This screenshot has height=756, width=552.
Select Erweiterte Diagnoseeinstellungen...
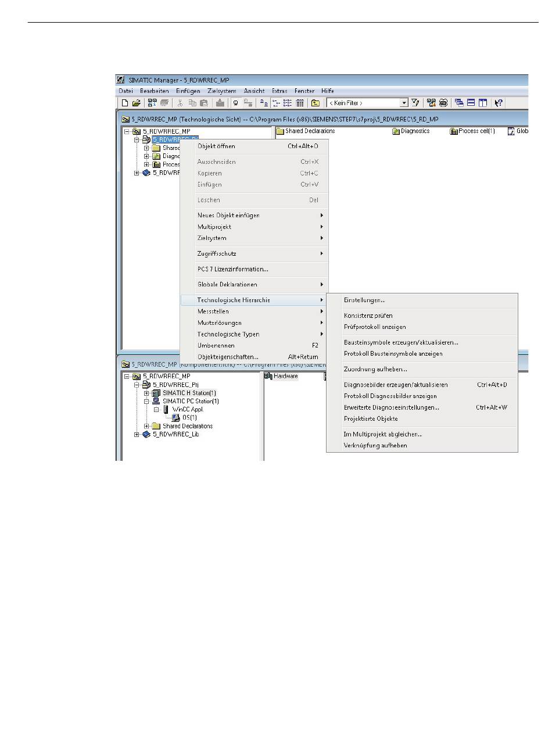[422, 408]
